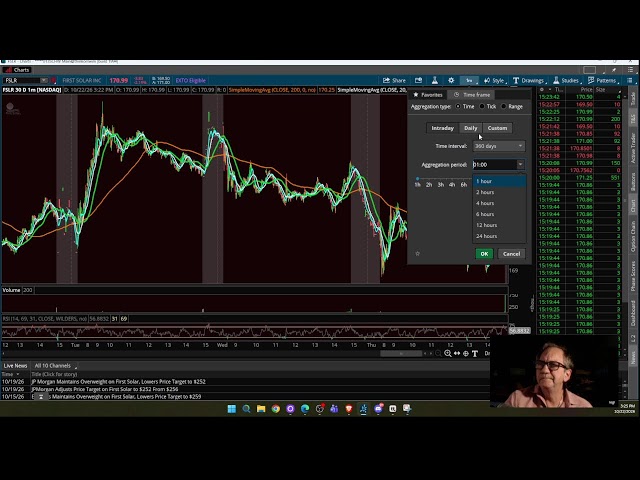640x480 pixels.
Task: Open the Live News tab
Action: (x=15, y=366)
